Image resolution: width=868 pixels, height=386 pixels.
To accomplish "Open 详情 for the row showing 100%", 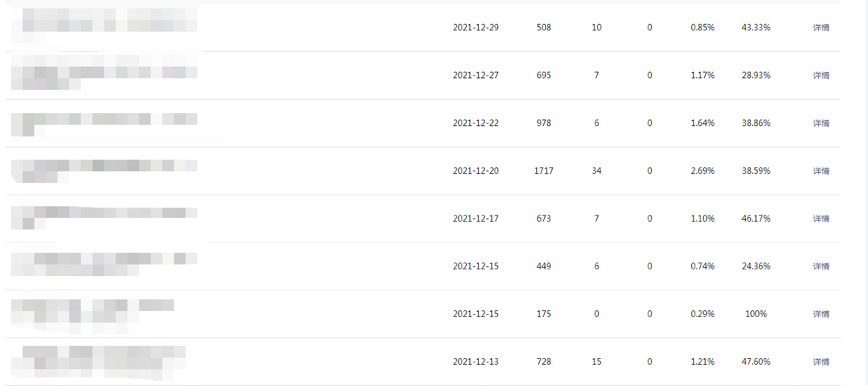I will pos(821,314).
